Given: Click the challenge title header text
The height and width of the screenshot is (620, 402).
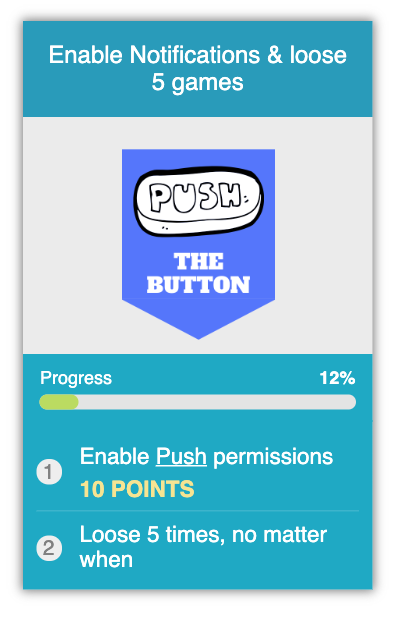Looking at the screenshot, I should tap(198, 68).
